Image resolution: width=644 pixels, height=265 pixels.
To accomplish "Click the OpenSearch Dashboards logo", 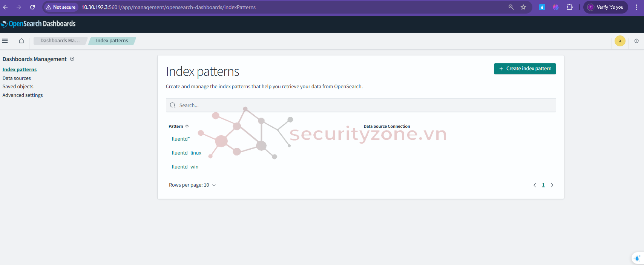I will [38, 24].
